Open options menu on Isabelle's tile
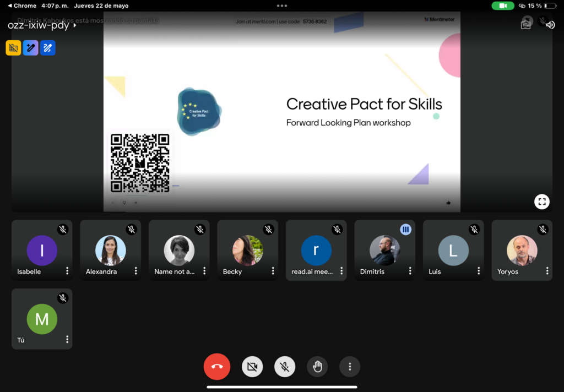The image size is (564, 392). tap(67, 271)
